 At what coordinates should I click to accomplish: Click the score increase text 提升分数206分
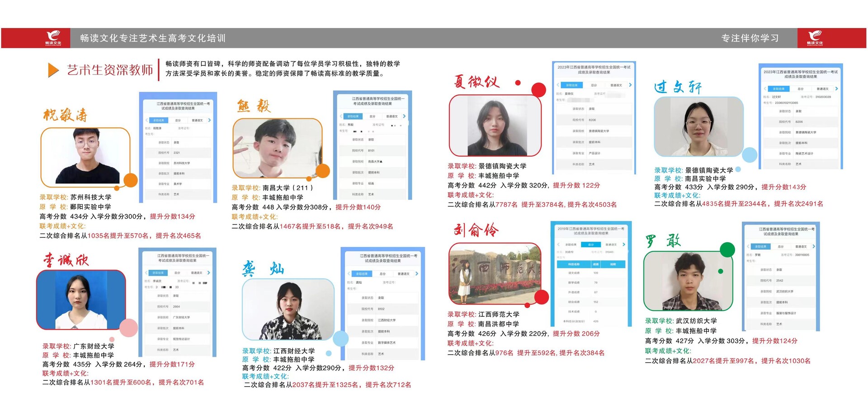(576, 333)
